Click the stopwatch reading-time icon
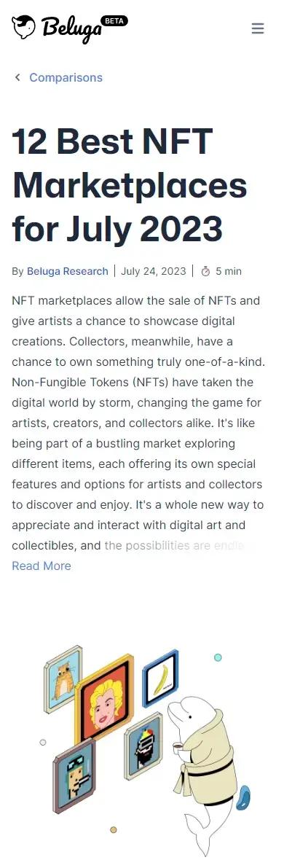284x868 pixels. click(x=205, y=271)
